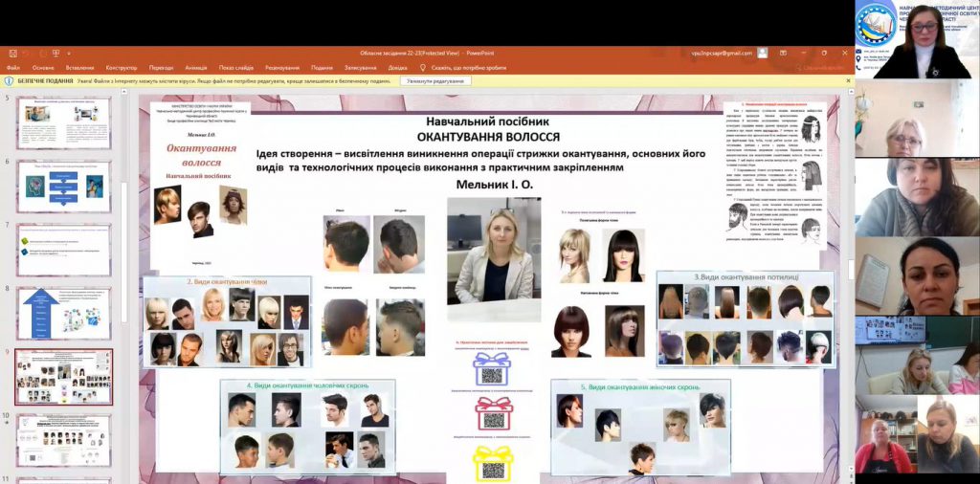Image resolution: width=980 pixels, height=484 pixels.
Task: Select slide 6 thumbnail
Action: coord(64,187)
